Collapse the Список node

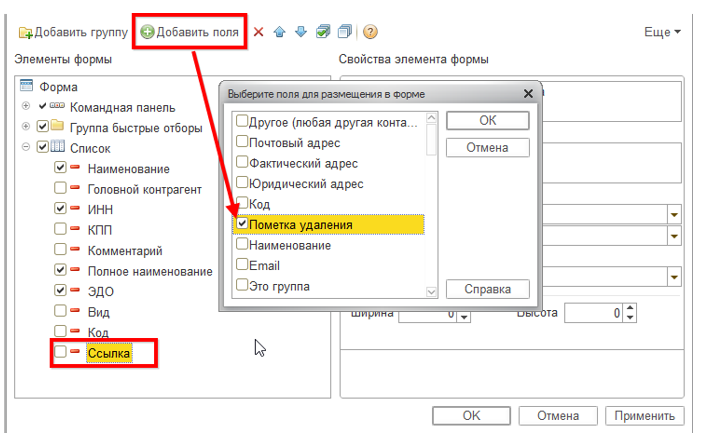pos(26,147)
